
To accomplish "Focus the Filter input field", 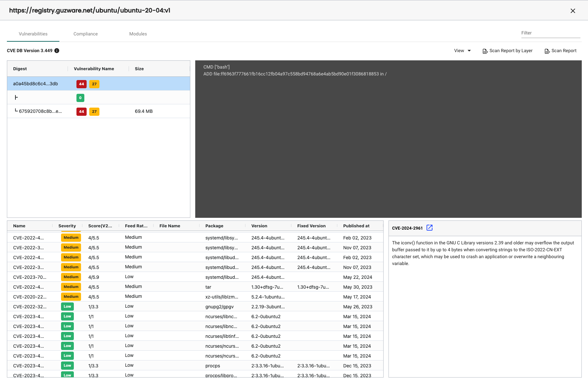I will click(551, 33).
